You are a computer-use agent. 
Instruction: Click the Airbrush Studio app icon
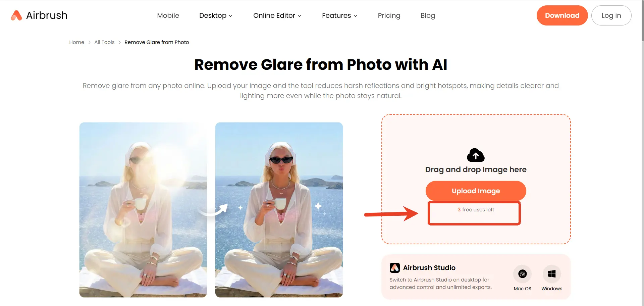pos(395,268)
